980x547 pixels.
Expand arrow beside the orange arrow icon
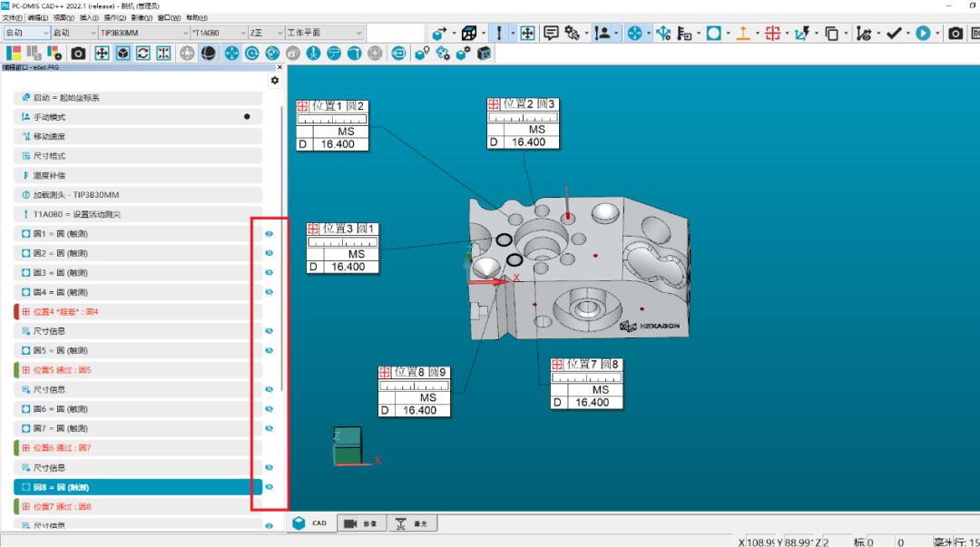[x=757, y=34]
